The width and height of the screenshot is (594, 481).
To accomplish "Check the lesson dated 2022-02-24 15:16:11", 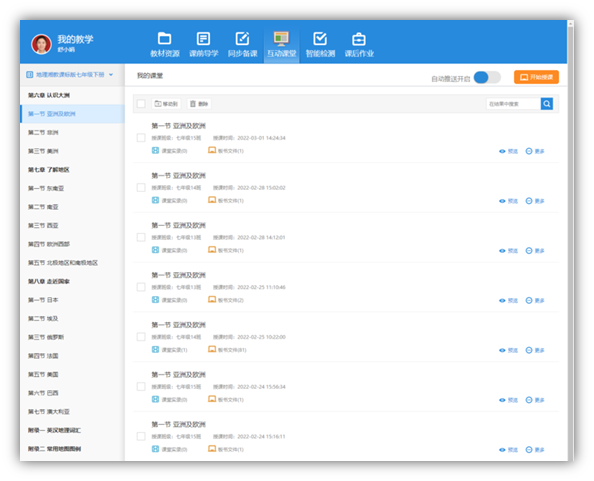I will [x=141, y=436].
